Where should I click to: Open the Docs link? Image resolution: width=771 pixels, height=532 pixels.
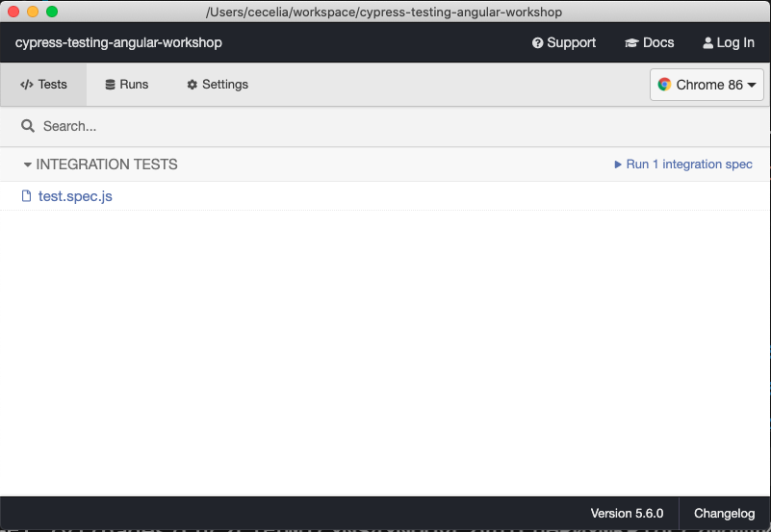[649, 42]
